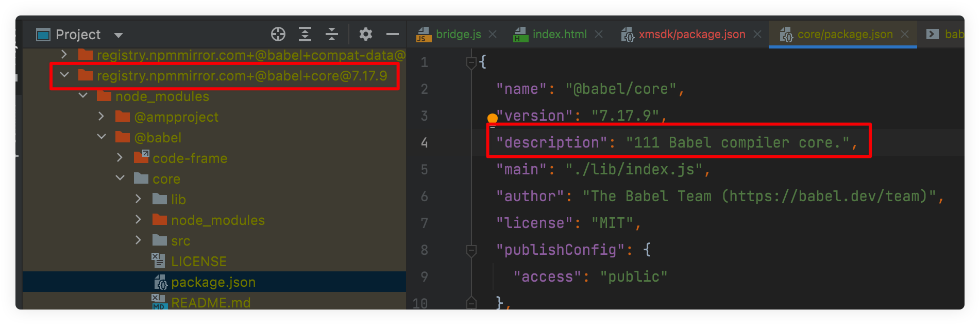The width and height of the screenshot is (980, 325).
Task: Close the xmsdk/package.json tab
Action: coord(757,34)
